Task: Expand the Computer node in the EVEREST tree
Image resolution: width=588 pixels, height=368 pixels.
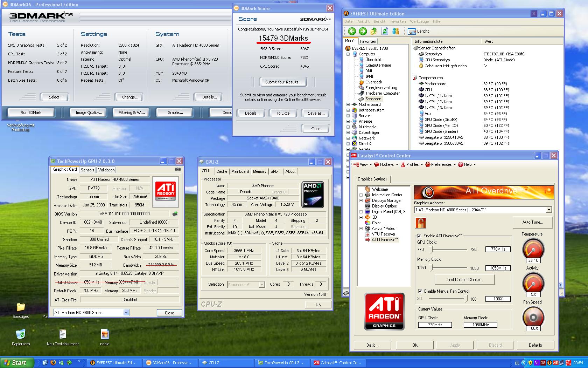Action: pyautogui.click(x=348, y=54)
